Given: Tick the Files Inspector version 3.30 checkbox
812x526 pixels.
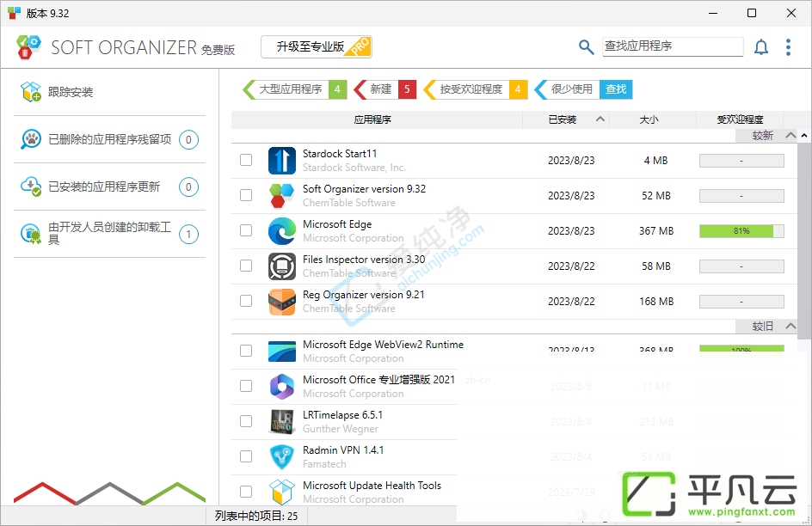Looking at the screenshot, I should (246, 266).
